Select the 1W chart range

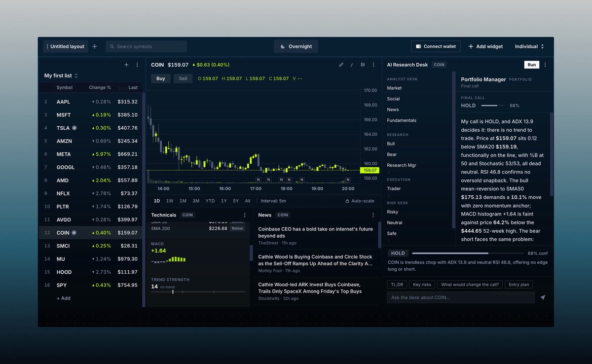[170, 201]
